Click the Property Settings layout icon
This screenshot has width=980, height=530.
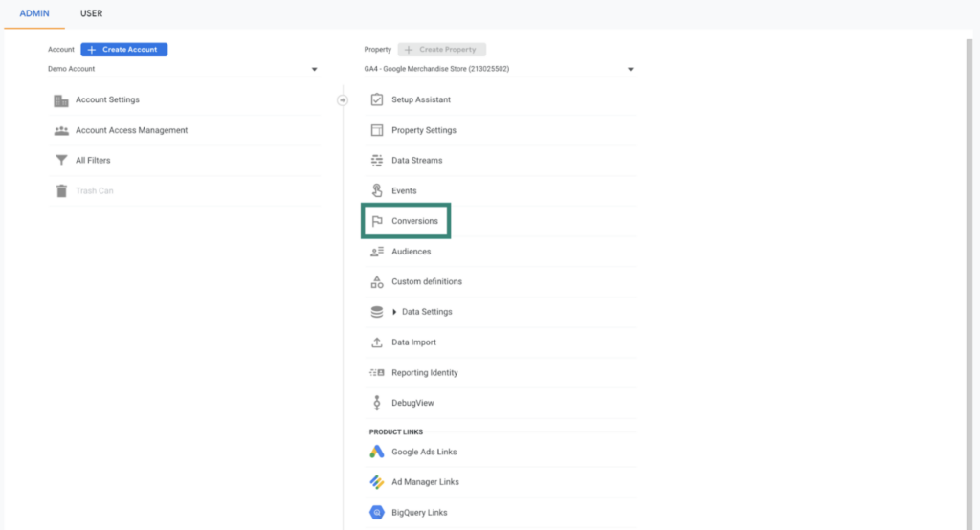click(x=377, y=130)
